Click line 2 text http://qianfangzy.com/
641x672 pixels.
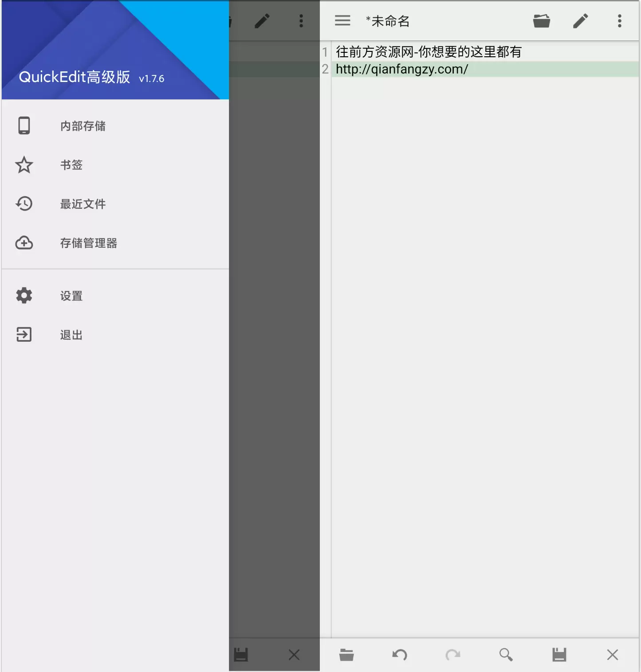click(402, 69)
